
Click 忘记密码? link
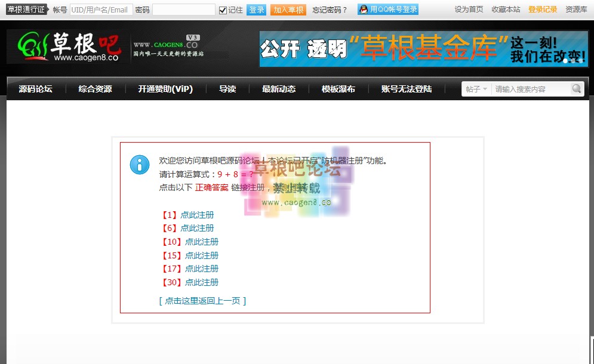(x=330, y=10)
